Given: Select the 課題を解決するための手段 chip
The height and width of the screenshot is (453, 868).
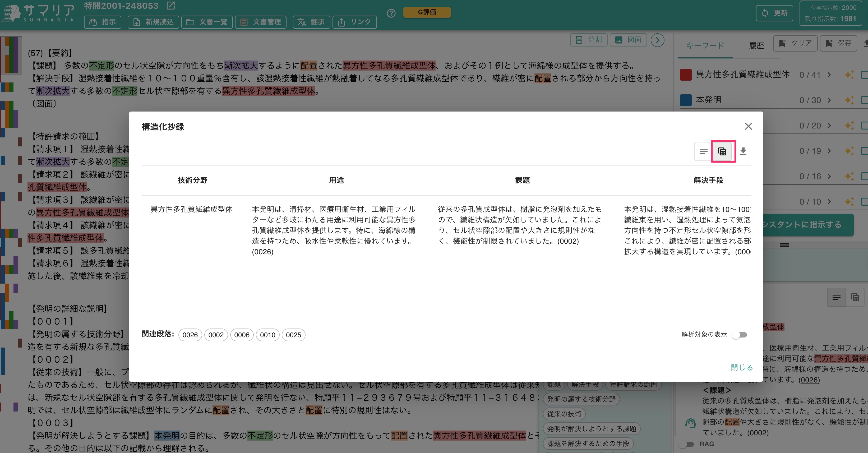Looking at the screenshot, I should click(588, 443).
